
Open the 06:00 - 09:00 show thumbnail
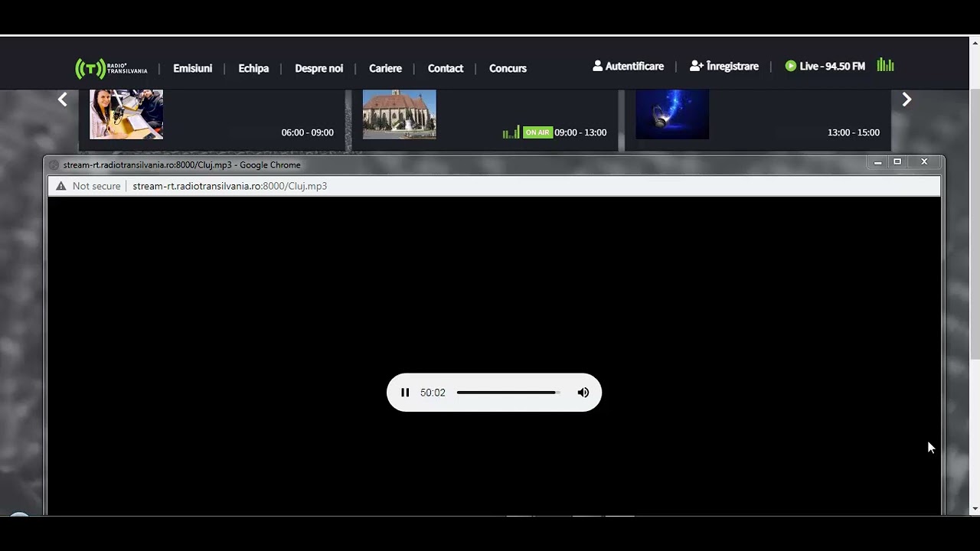126,114
